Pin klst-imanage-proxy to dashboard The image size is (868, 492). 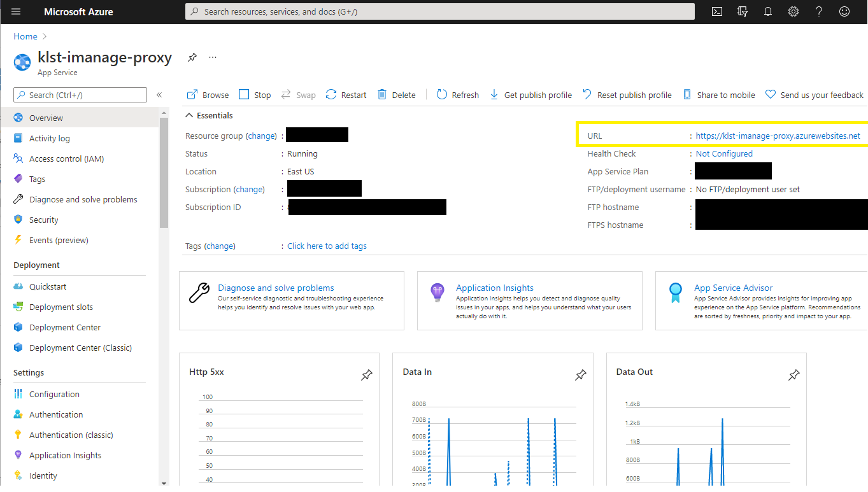pos(192,57)
